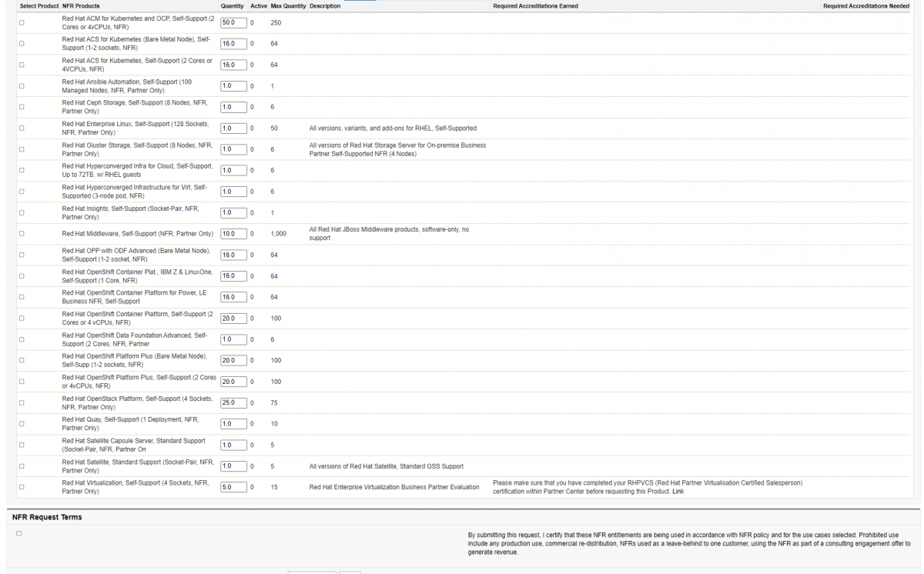
Task: Accept the NFR Request Terms checkbox
Action: 19,533
